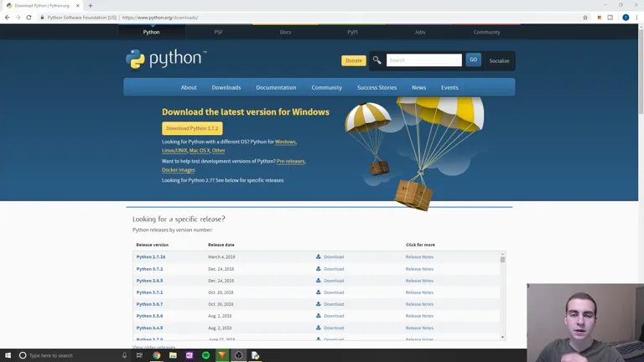
Task: Click the browser forward arrow
Action: [x=18, y=18]
